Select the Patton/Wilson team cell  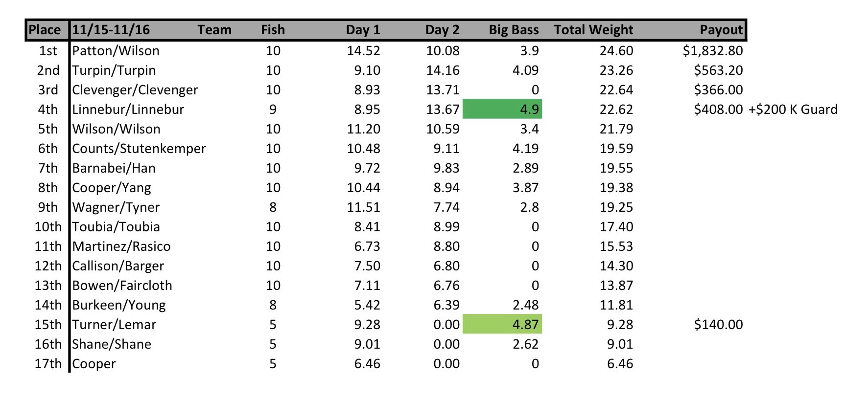[x=116, y=51]
